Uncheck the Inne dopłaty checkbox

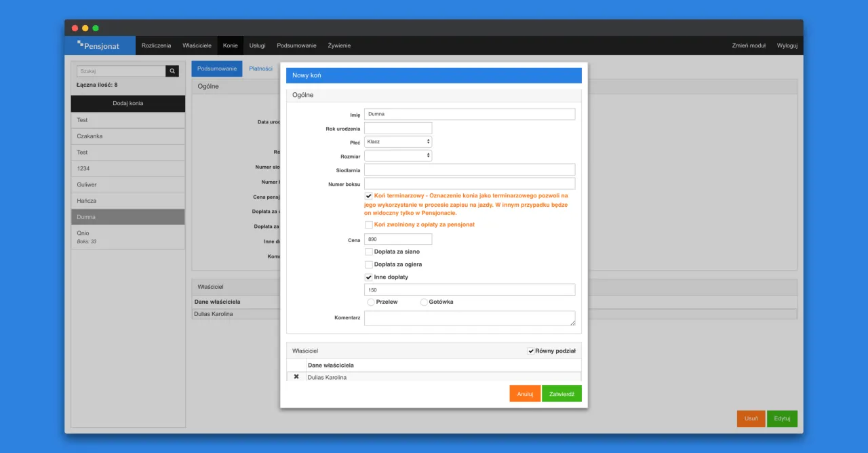click(369, 277)
